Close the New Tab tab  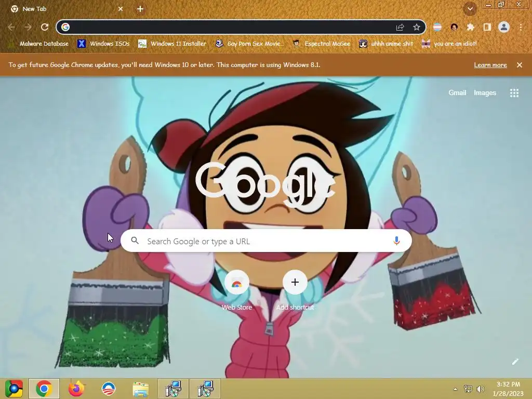(x=121, y=9)
